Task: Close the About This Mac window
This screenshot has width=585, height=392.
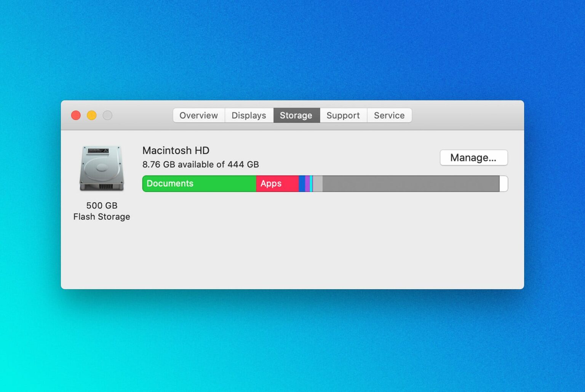Action: coord(76,115)
